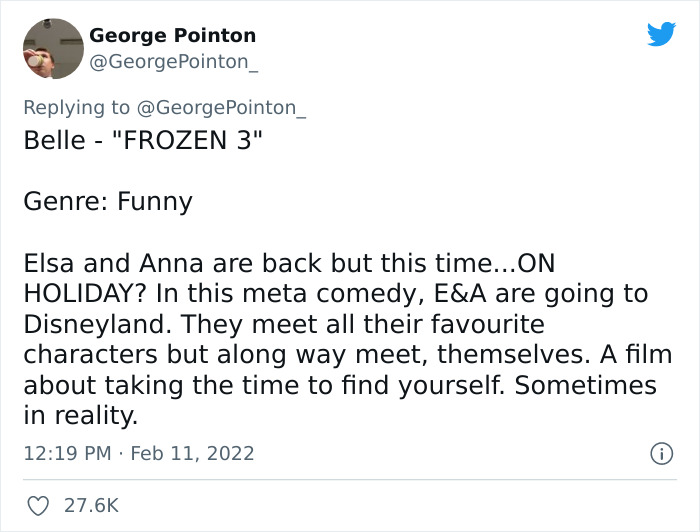The height and width of the screenshot is (532, 700).
Task: Click the 'Replying to' label text
Action: pos(76,108)
